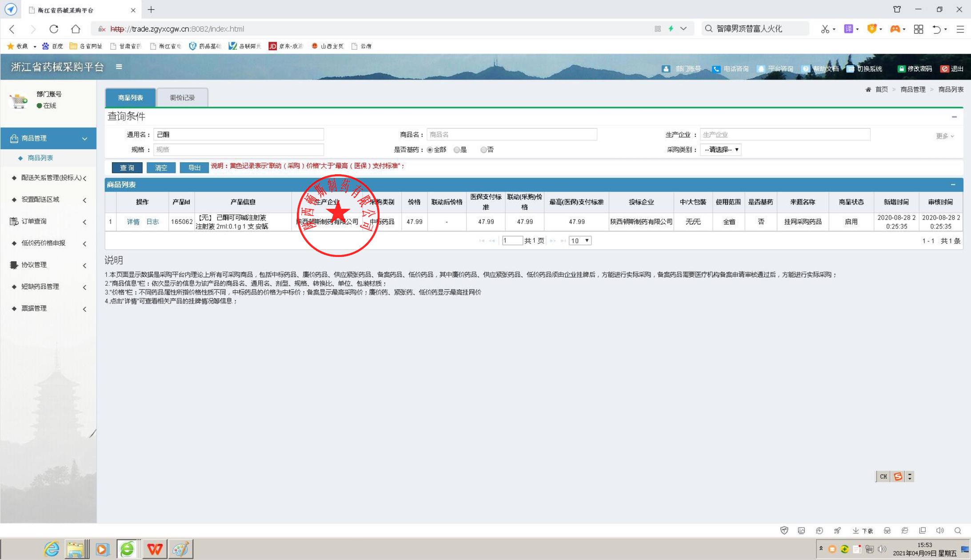Viewport: 971px width, 560px height.
Task: Click the rocket accelerator status bar icon
Action: (838, 530)
